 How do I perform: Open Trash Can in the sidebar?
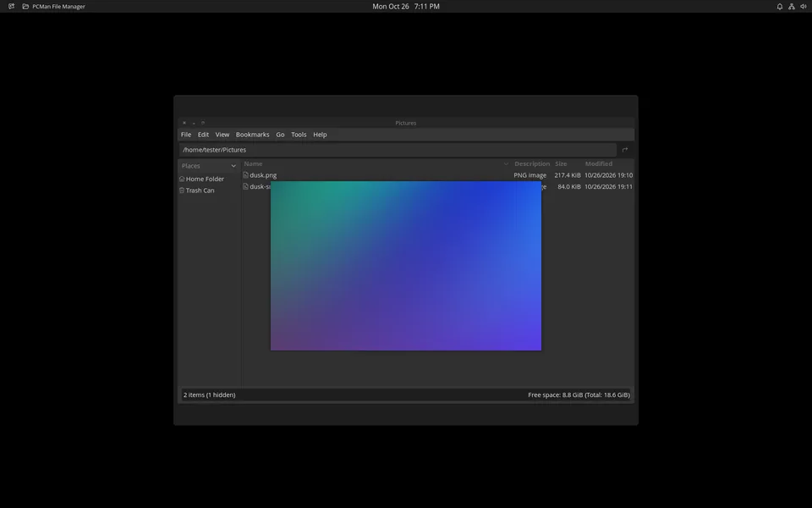click(200, 190)
